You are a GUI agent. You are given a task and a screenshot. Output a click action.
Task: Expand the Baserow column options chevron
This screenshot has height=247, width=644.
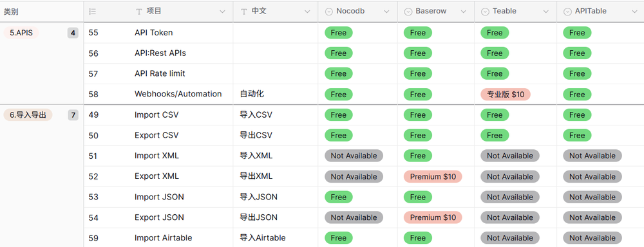(x=463, y=12)
